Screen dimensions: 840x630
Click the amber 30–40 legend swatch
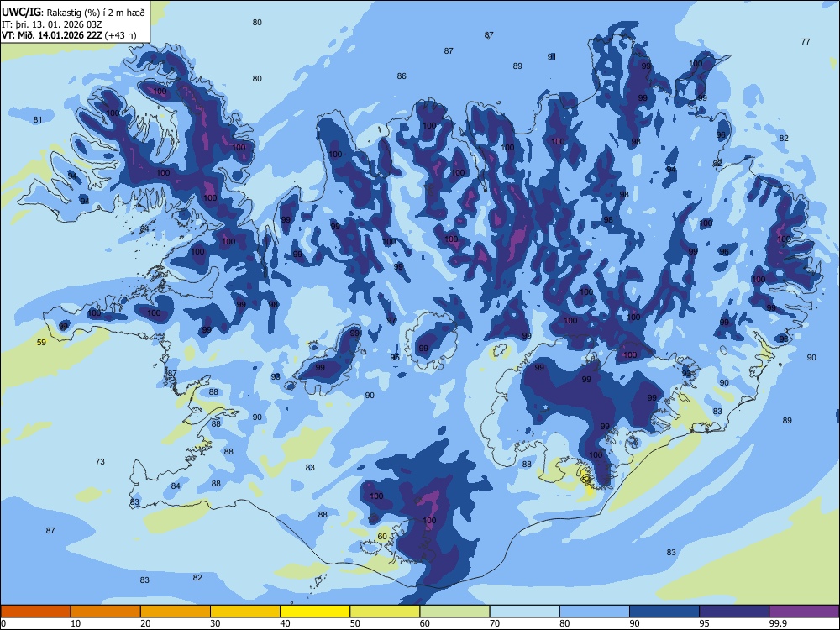(x=245, y=612)
